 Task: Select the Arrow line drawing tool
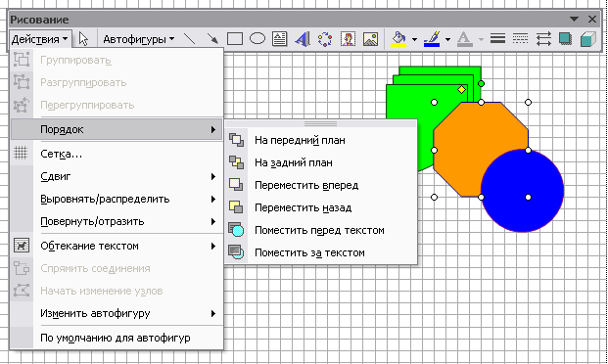point(212,39)
